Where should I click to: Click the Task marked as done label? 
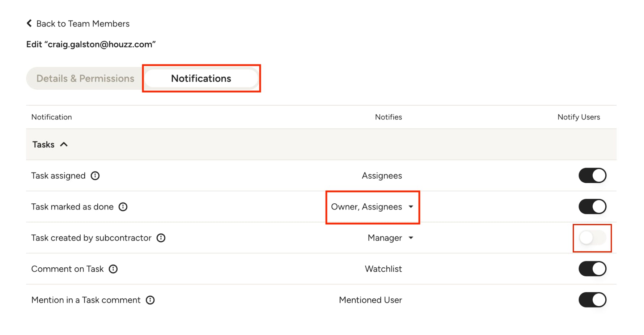pyautogui.click(x=72, y=207)
